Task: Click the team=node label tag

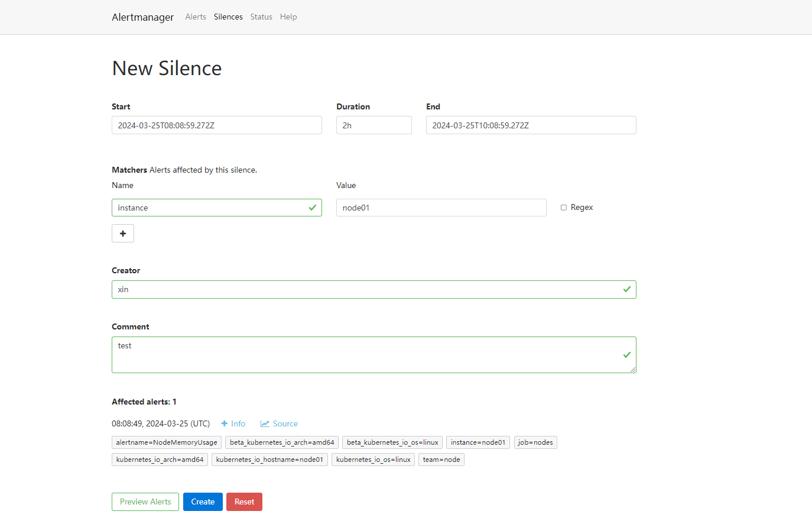Action: click(441, 460)
